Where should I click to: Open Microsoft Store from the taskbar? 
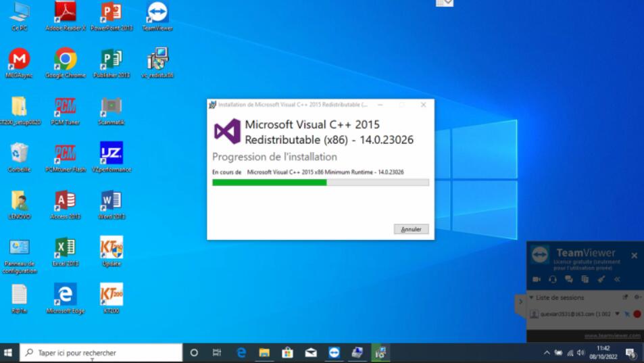287,353
